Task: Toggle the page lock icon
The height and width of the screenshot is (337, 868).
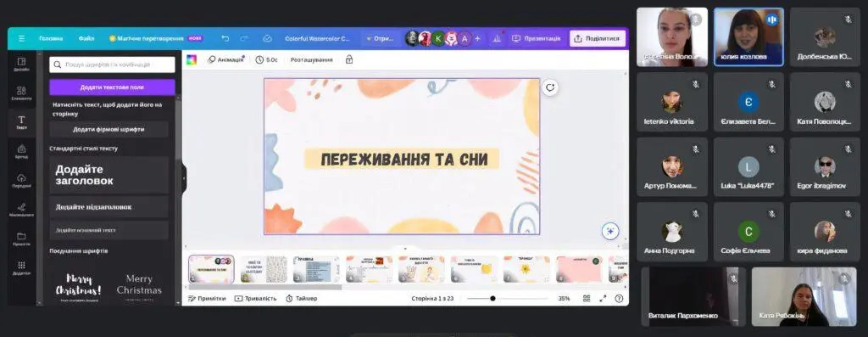Action: 349,60
